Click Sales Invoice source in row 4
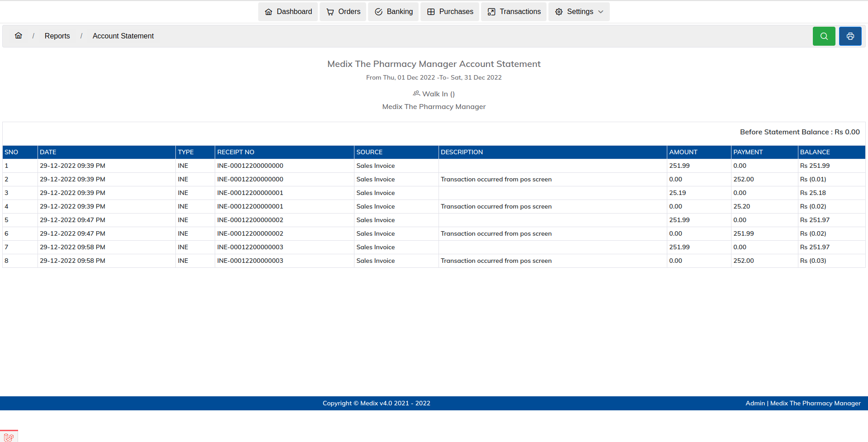The image size is (868, 442). click(375, 206)
